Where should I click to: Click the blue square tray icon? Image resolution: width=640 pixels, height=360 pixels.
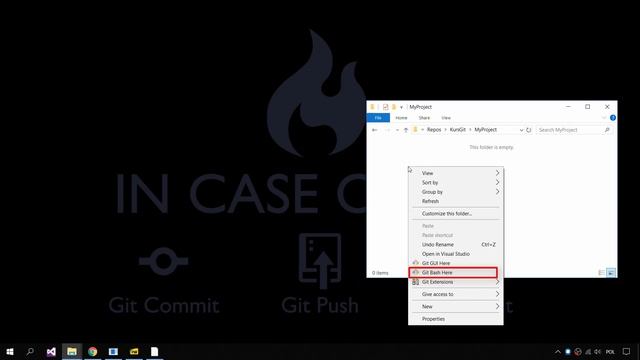[568, 351]
